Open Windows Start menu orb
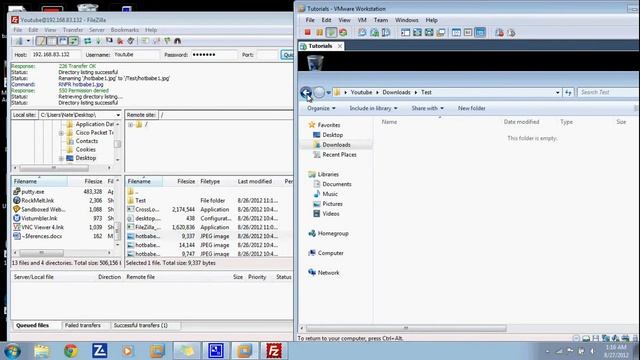The image size is (640, 360). (x=13, y=351)
